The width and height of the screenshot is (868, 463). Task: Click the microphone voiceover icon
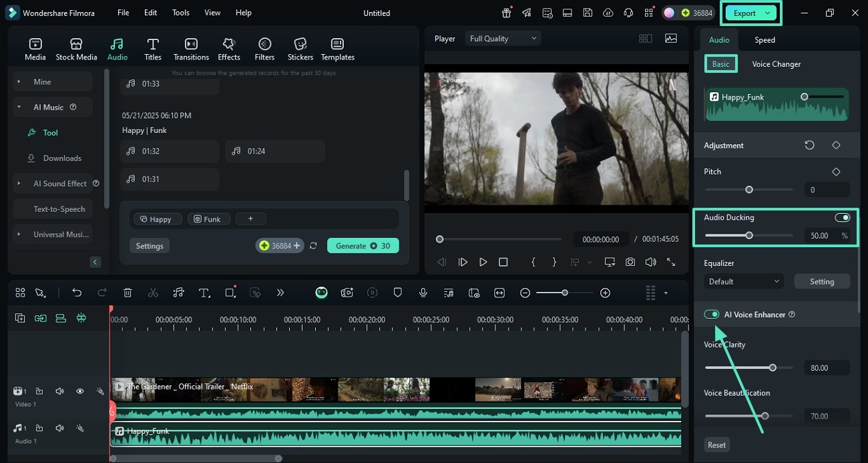[x=423, y=293]
